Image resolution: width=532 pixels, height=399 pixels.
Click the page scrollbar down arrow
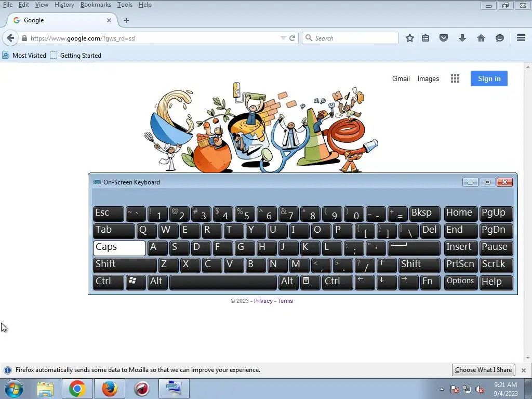528,357
